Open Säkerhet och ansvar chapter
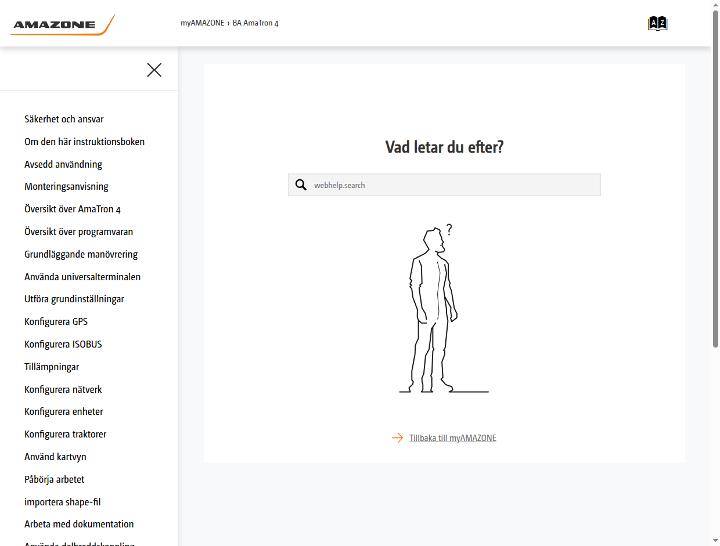 [64, 119]
